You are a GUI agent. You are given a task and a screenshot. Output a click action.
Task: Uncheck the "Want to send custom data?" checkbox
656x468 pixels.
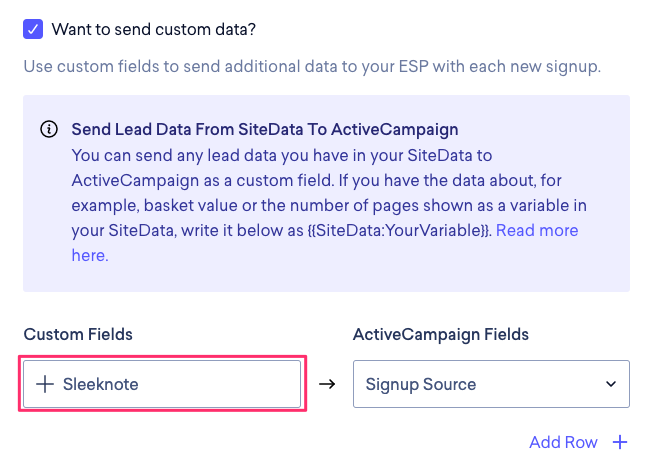pyautogui.click(x=33, y=29)
